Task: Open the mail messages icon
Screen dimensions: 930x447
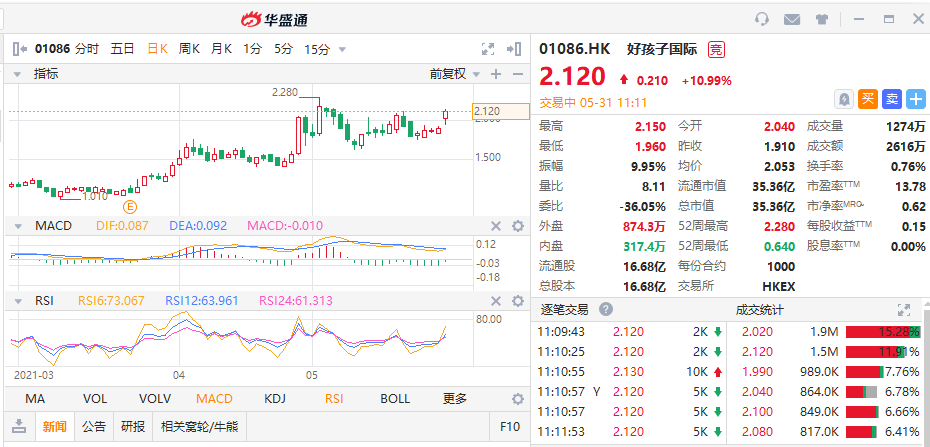Action: 791,19
